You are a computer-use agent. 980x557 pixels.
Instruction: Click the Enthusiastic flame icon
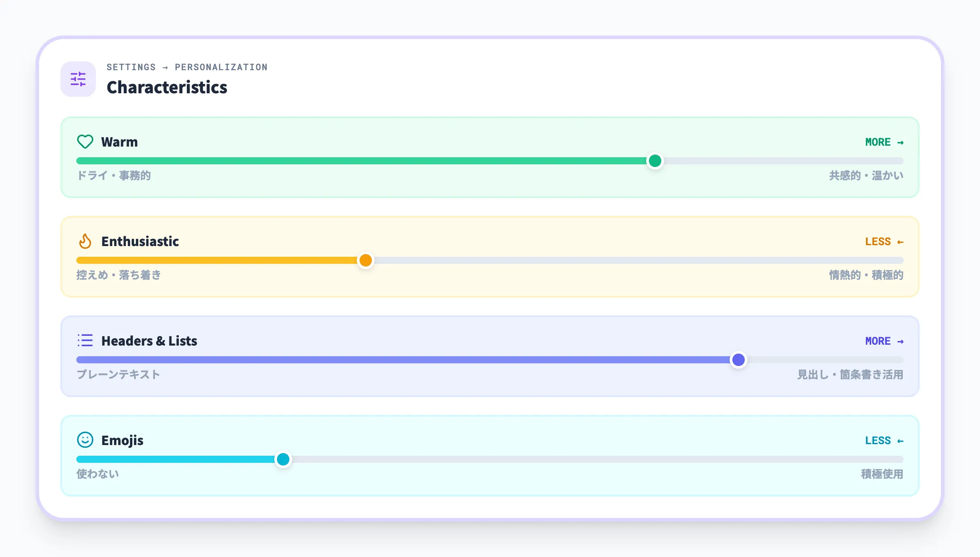point(85,241)
